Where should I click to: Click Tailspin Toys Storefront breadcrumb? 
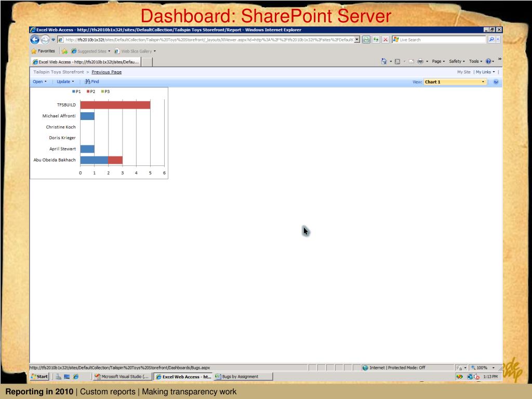58,72
